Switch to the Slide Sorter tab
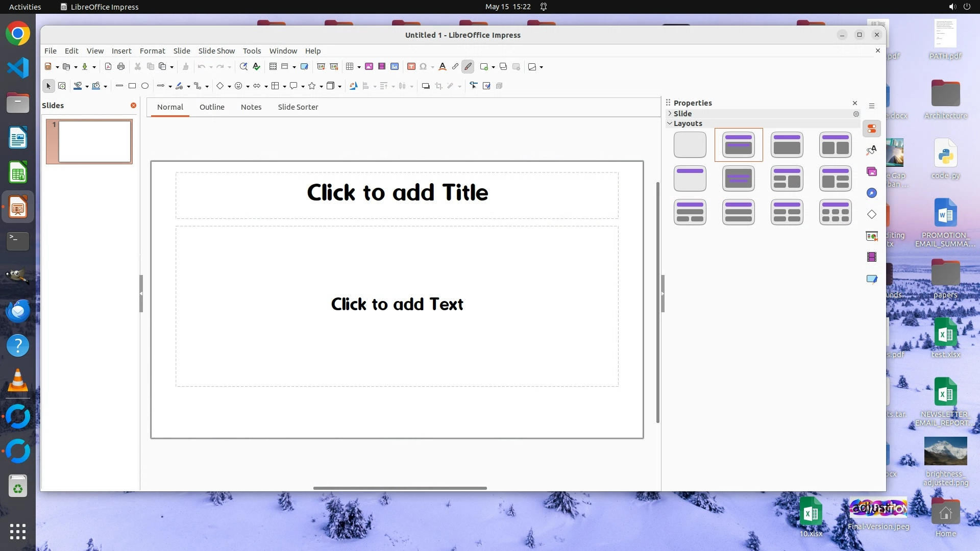The height and width of the screenshot is (551, 980). [298, 107]
